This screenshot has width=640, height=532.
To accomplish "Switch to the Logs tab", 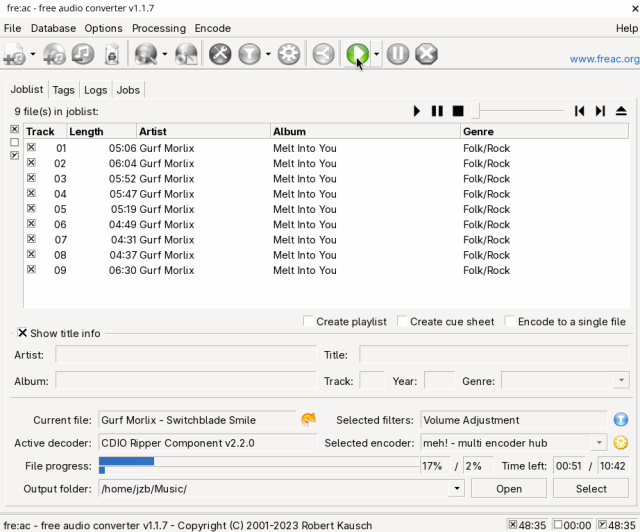I will pos(96,90).
